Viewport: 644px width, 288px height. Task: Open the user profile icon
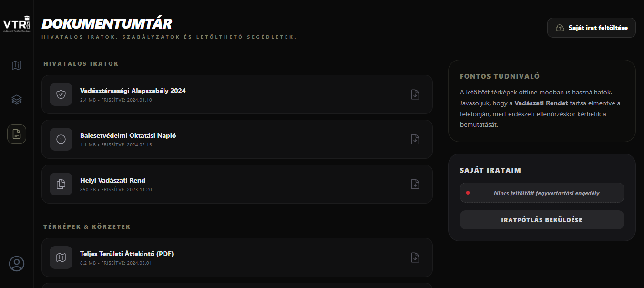pos(17,264)
